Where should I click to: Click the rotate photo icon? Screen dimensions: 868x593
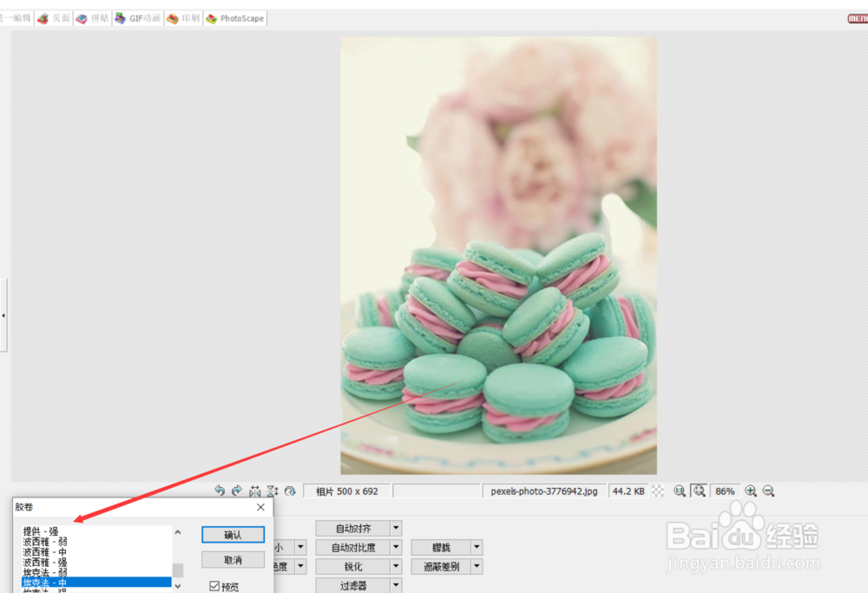tap(290, 491)
